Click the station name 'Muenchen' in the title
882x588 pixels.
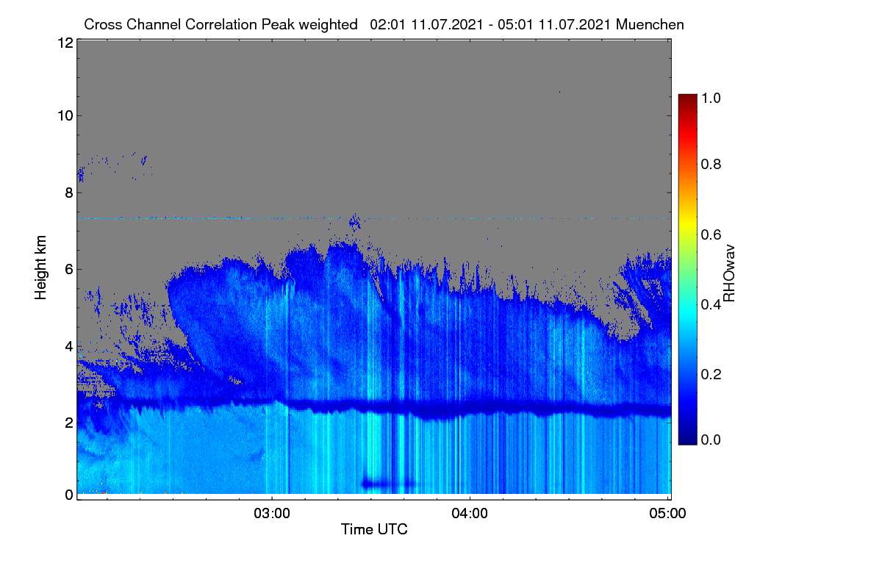click(x=650, y=24)
